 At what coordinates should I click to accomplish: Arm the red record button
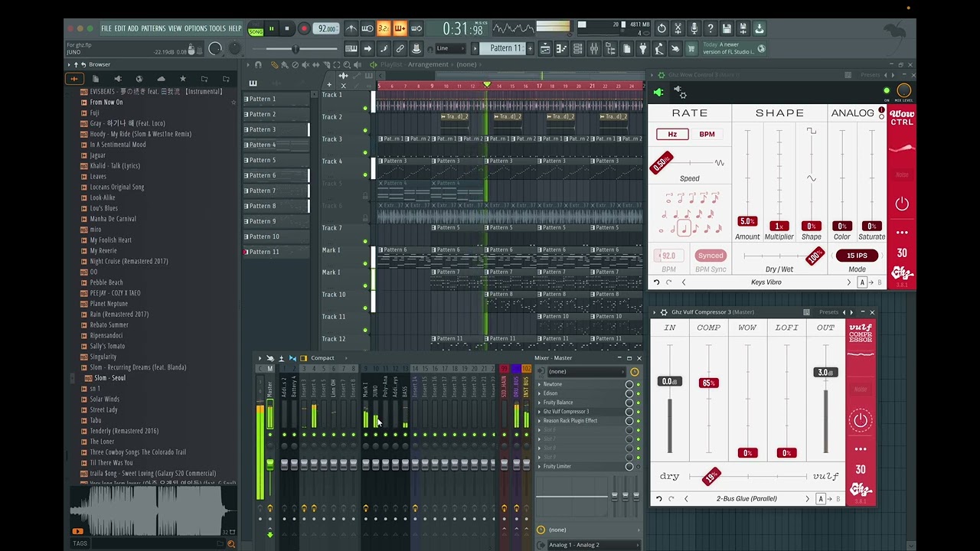(304, 29)
